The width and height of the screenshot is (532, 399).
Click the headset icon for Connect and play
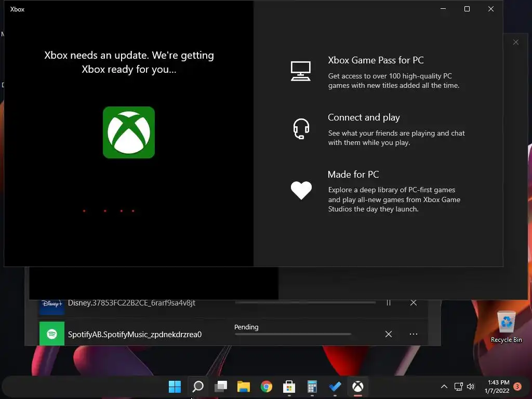tap(301, 129)
